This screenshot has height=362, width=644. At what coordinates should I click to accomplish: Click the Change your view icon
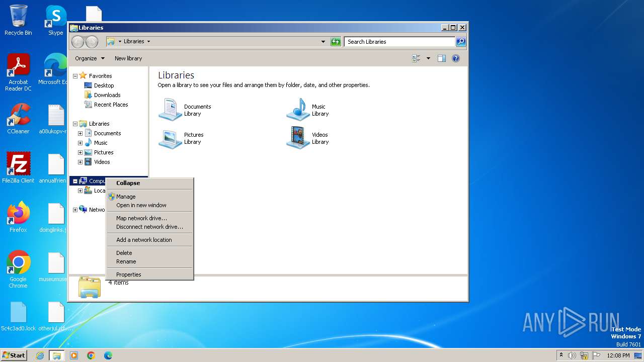416,58
